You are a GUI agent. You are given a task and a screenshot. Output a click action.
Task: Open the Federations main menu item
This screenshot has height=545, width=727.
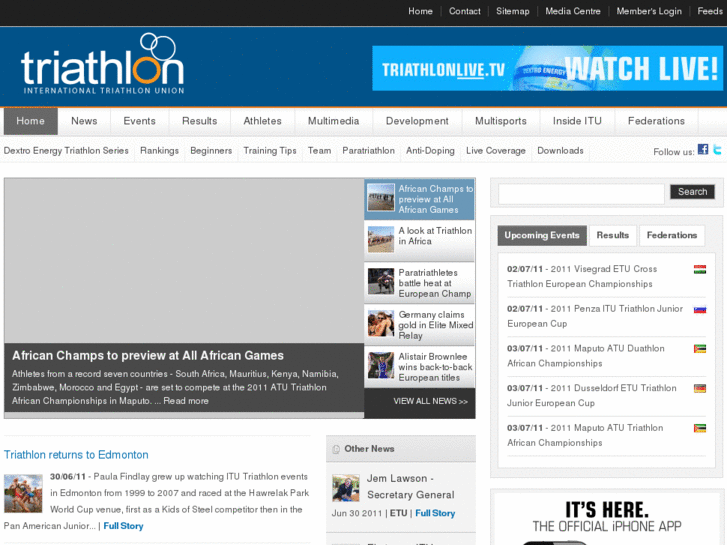point(656,121)
